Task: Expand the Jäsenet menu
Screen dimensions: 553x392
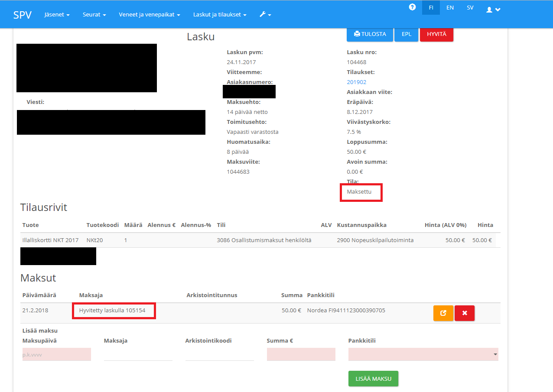Action: coord(57,14)
